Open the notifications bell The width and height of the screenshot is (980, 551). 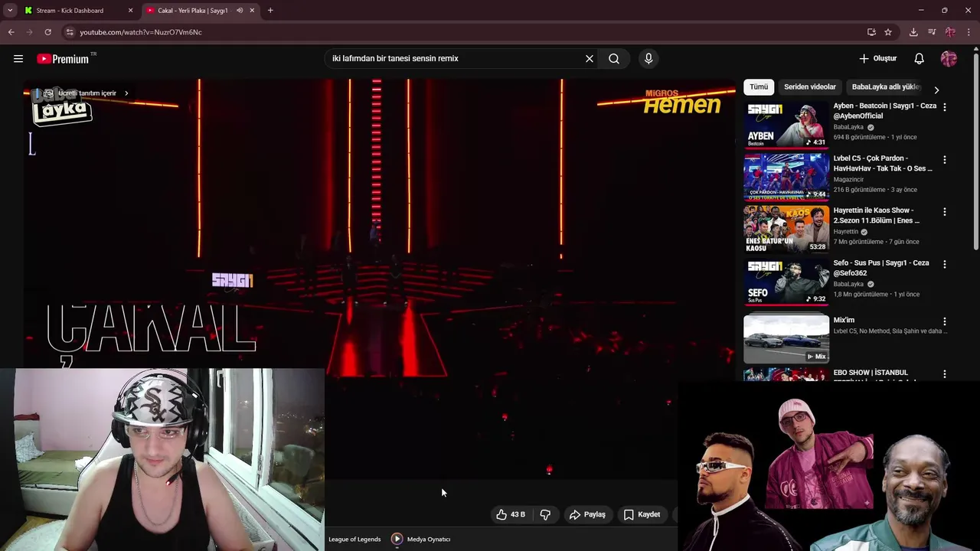pos(920,59)
